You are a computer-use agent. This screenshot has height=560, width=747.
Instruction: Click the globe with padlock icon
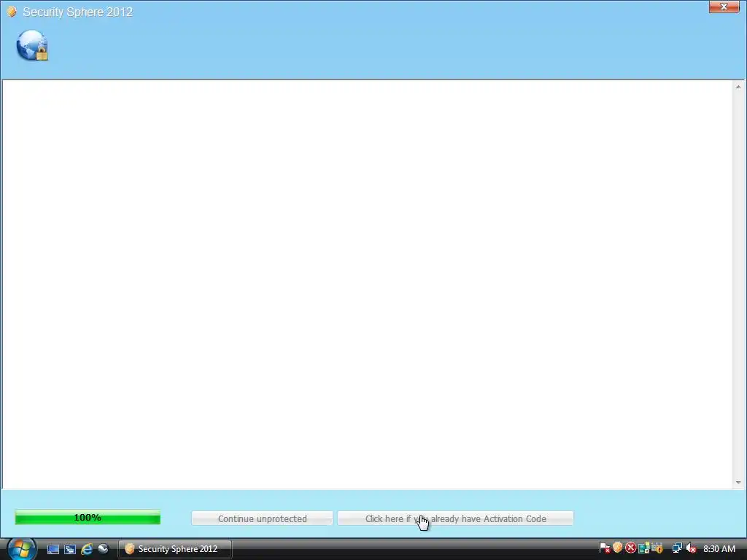pos(32,46)
